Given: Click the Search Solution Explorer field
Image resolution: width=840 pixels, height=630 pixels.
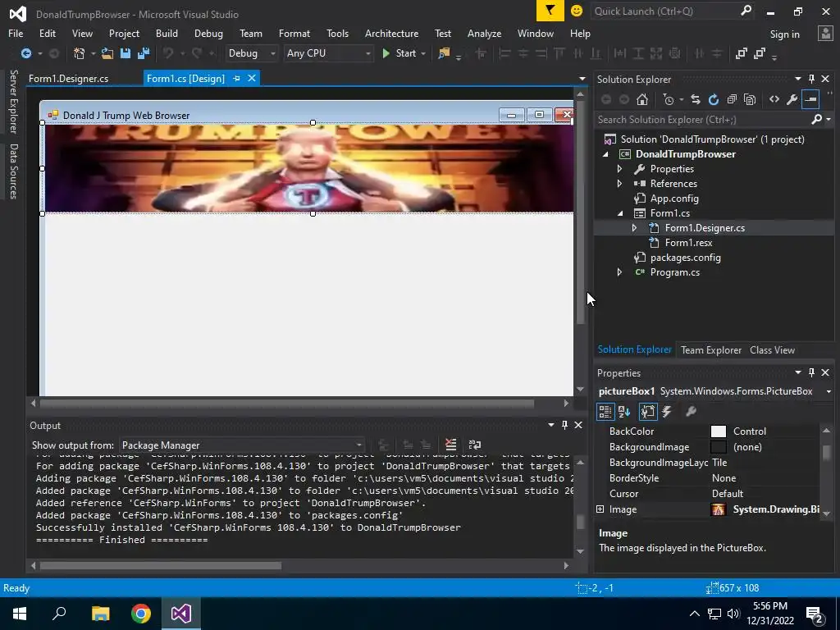Looking at the screenshot, I should [702, 120].
